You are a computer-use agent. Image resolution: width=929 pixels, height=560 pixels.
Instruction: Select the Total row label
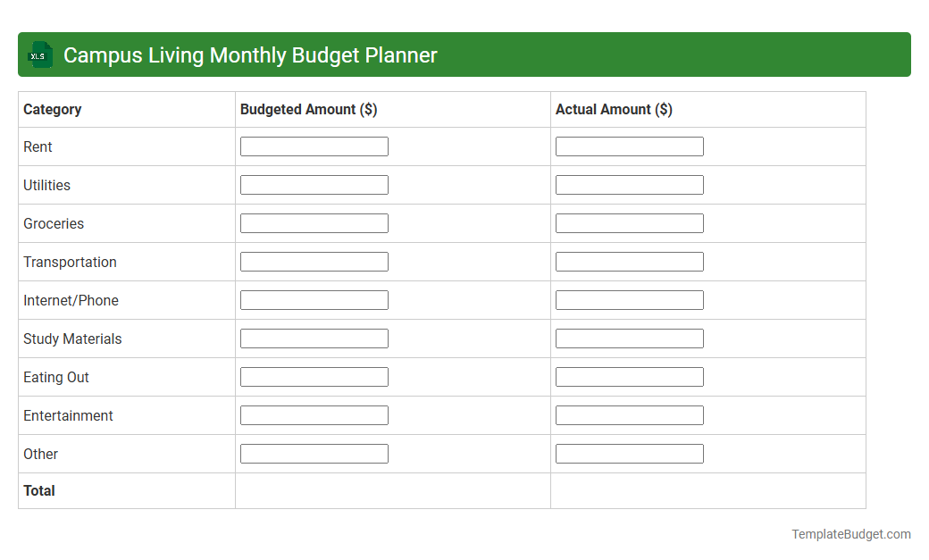pos(38,490)
